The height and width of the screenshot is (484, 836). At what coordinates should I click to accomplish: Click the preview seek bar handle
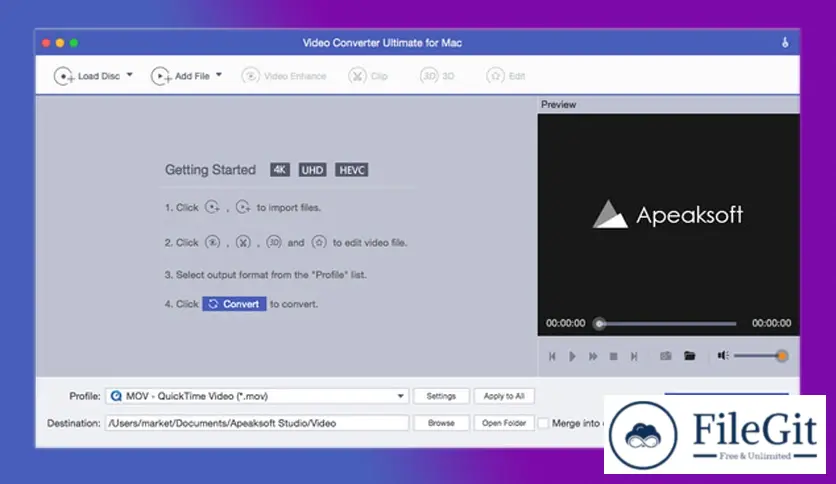click(600, 324)
